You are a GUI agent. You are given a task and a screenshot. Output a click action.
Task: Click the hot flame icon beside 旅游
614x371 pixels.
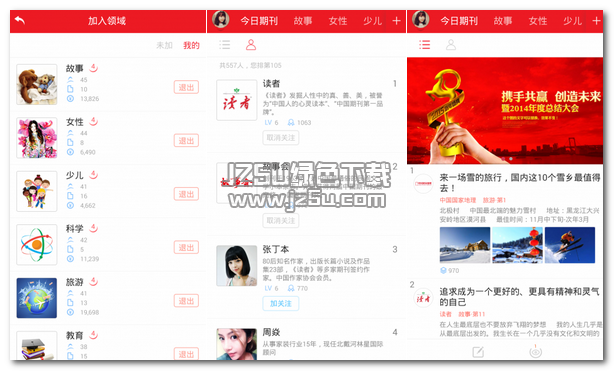click(94, 282)
